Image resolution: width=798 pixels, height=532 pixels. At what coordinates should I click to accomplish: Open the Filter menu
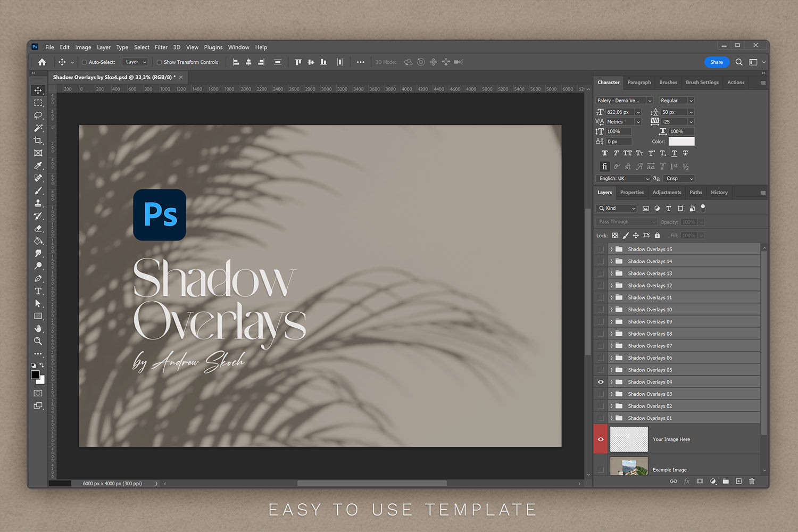161,47
